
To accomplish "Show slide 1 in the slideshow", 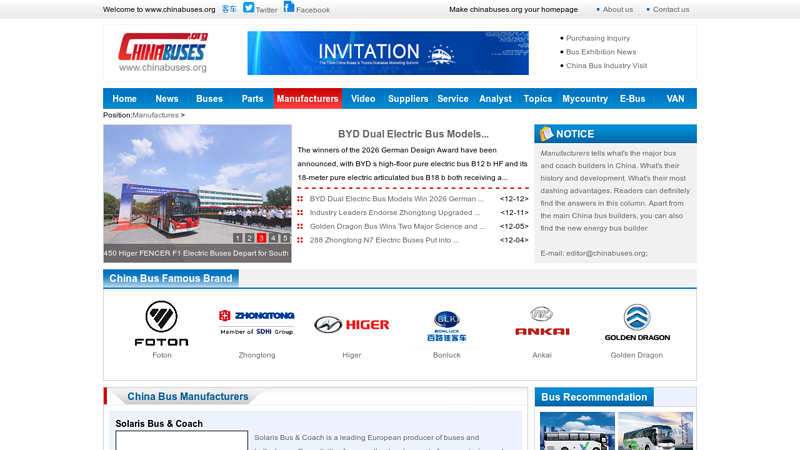I will pos(237,238).
